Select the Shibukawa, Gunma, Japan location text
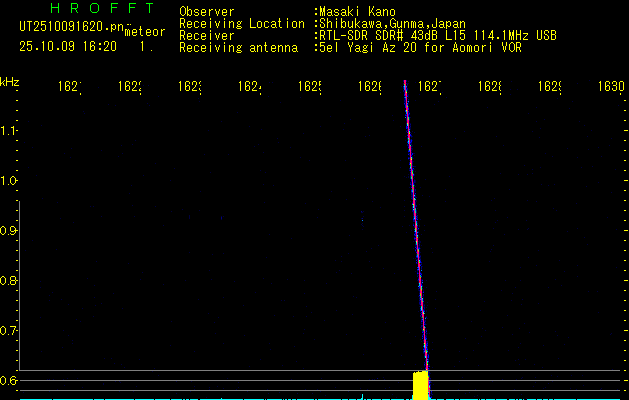Screen dimensions: 629x400 coord(389,23)
